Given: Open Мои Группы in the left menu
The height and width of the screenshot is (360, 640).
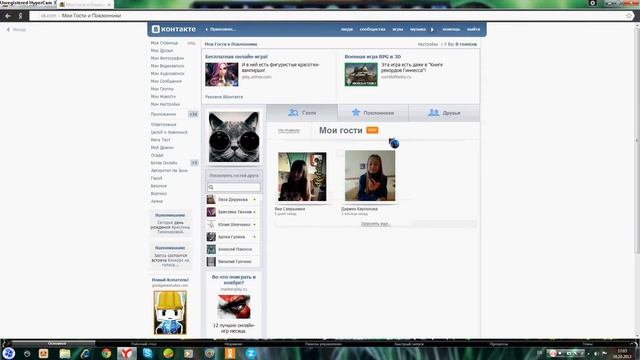Looking at the screenshot, I should coord(162,89).
